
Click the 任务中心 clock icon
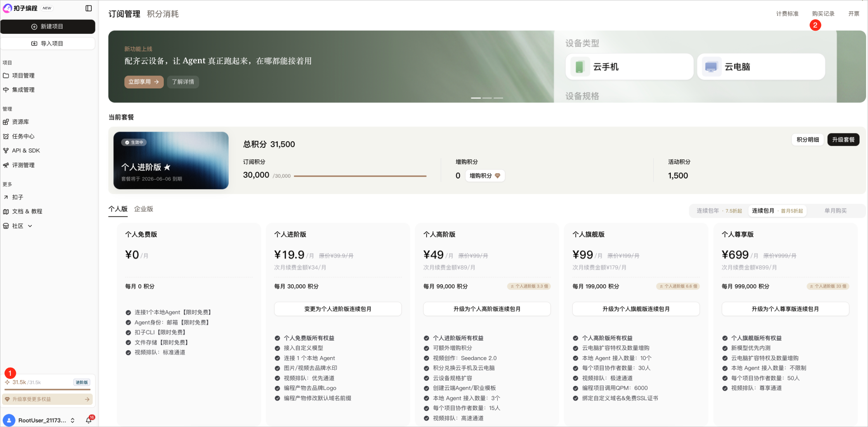click(x=6, y=136)
